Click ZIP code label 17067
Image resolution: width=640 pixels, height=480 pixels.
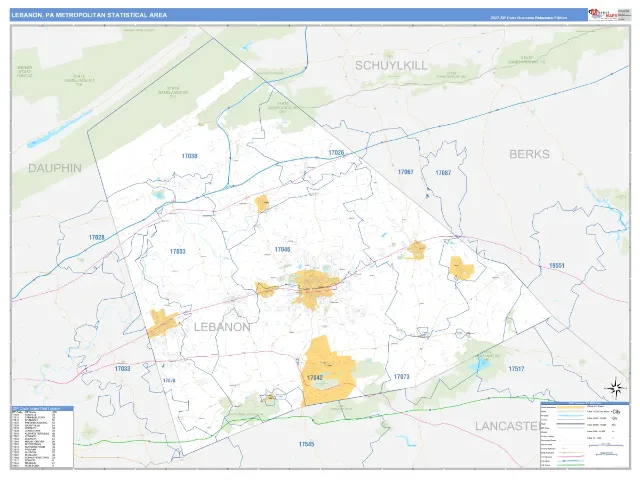pyautogui.click(x=406, y=172)
